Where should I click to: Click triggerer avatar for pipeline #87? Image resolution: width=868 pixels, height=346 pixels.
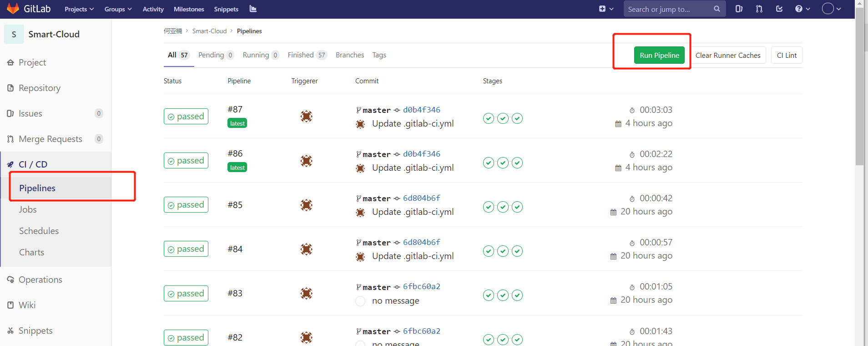307,117
